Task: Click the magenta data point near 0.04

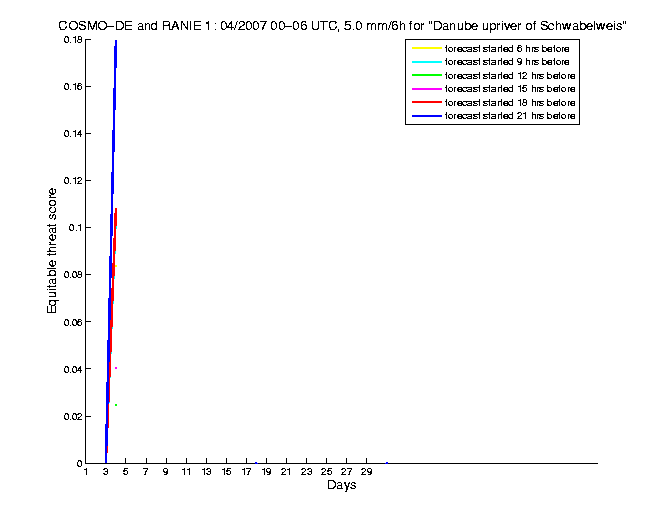Action: [x=116, y=368]
